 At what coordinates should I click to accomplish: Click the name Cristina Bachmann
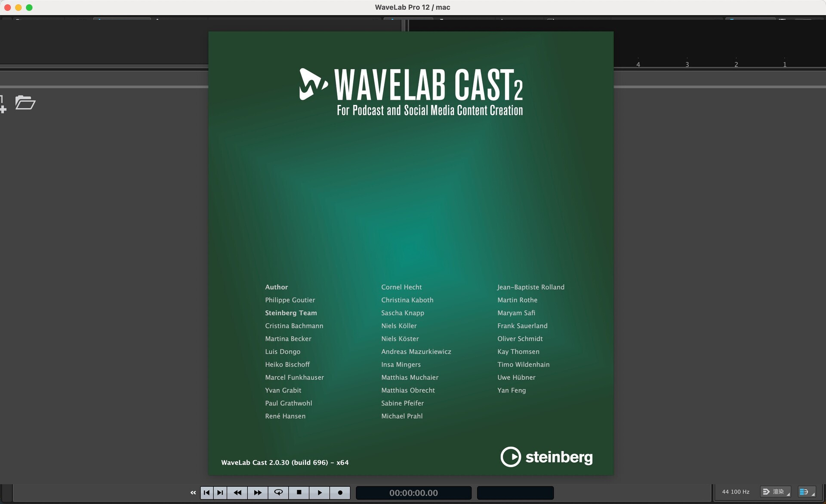point(294,326)
